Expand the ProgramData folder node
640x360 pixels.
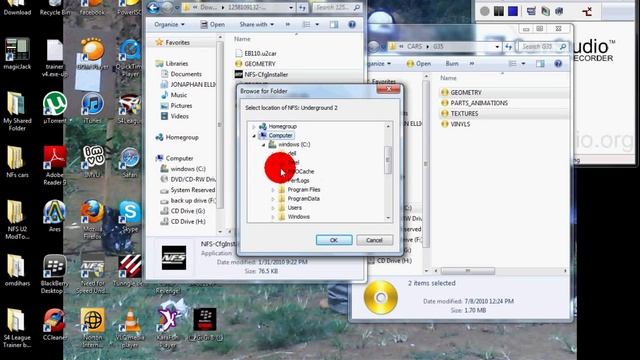point(273,199)
